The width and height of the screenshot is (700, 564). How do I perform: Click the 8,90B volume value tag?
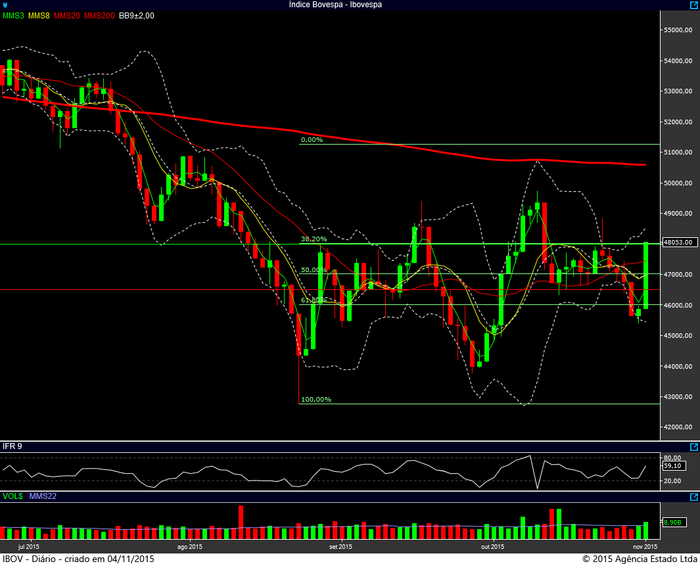click(673, 522)
